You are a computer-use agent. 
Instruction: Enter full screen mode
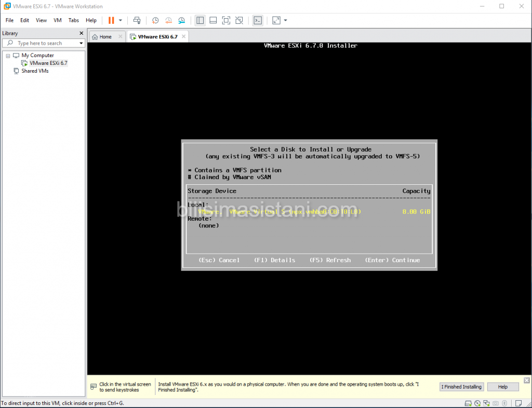click(x=226, y=20)
